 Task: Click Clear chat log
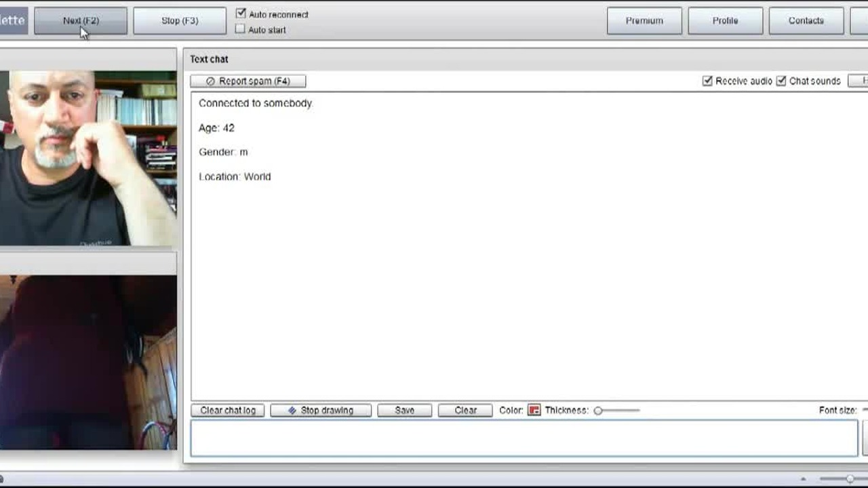point(228,411)
